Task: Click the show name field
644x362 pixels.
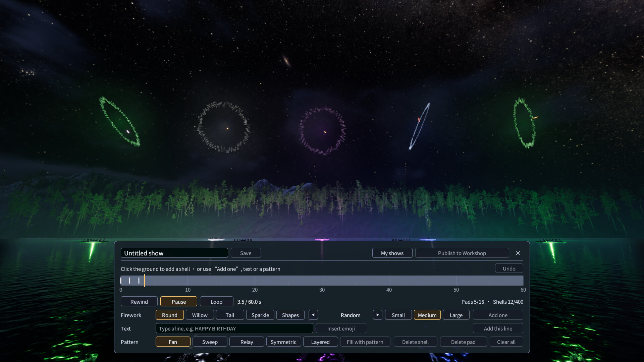Action: pyautogui.click(x=174, y=253)
